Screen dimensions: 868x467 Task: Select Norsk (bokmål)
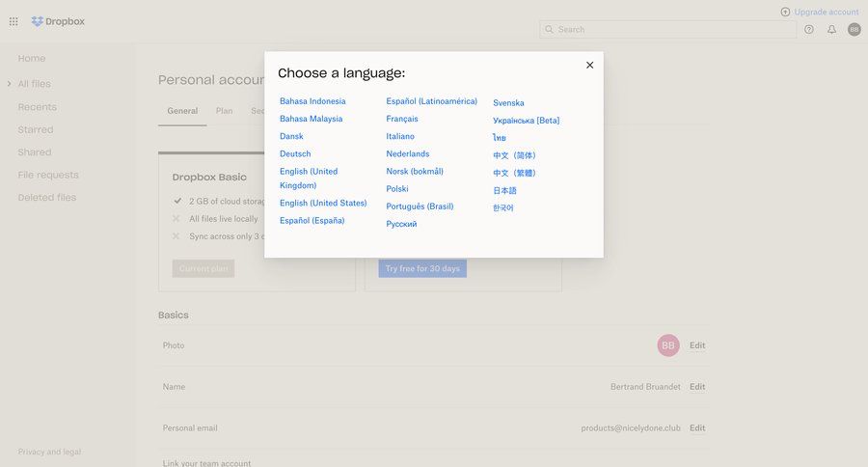click(x=415, y=171)
